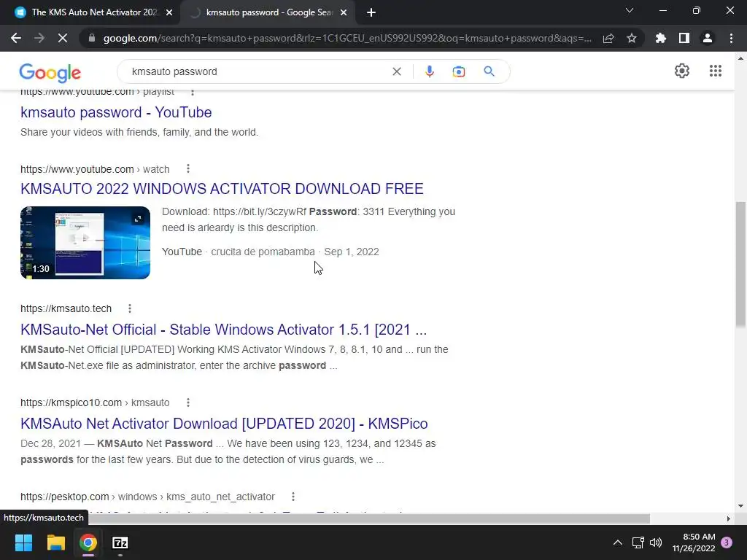
Task: Open more options for pesktop.com result
Action: pos(293,497)
